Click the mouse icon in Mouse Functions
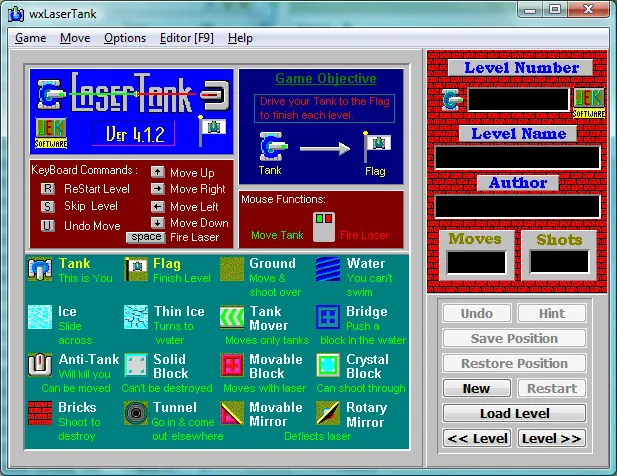617x476 pixels. click(324, 227)
